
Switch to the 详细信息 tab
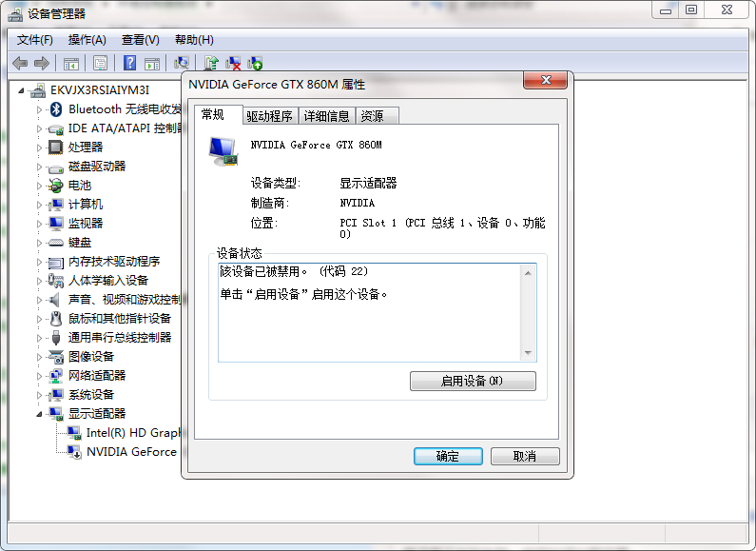(326, 116)
